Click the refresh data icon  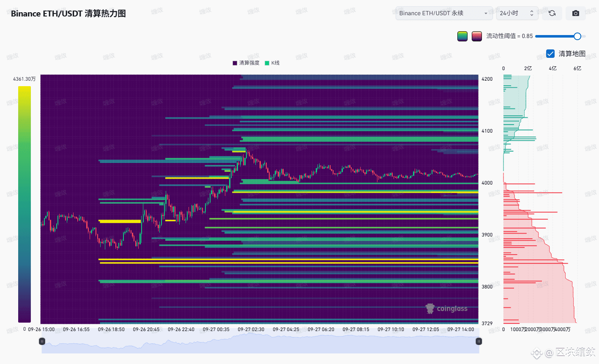[552, 13]
